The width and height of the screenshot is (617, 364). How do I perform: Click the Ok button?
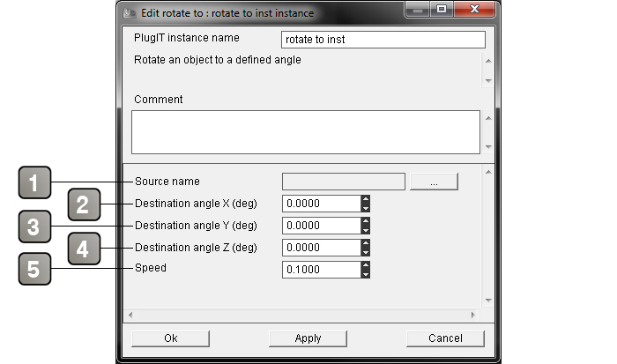(170, 338)
